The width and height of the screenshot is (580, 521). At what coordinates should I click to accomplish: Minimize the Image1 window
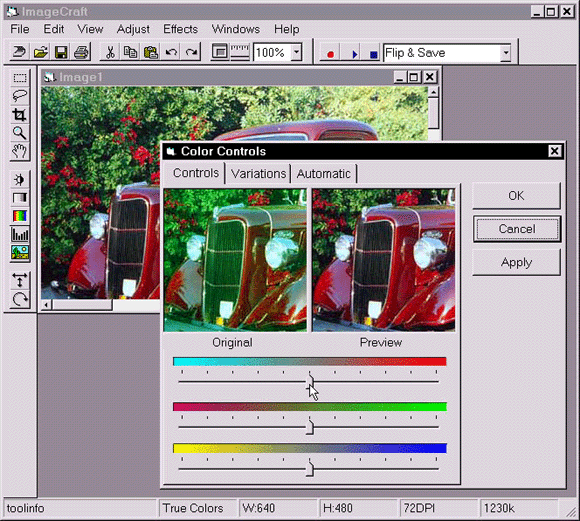tap(399, 77)
